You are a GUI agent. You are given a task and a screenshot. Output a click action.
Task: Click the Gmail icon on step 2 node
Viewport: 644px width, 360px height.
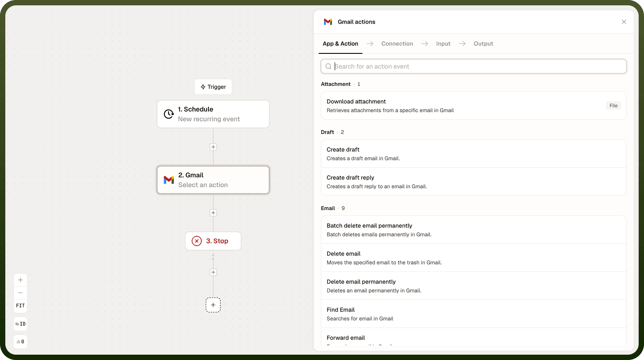pos(169,180)
